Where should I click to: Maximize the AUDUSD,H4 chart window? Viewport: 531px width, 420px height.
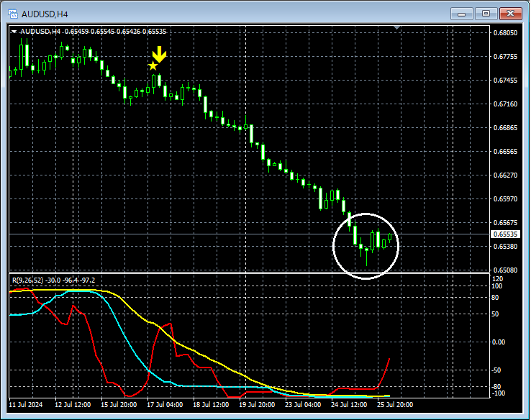[486, 13]
